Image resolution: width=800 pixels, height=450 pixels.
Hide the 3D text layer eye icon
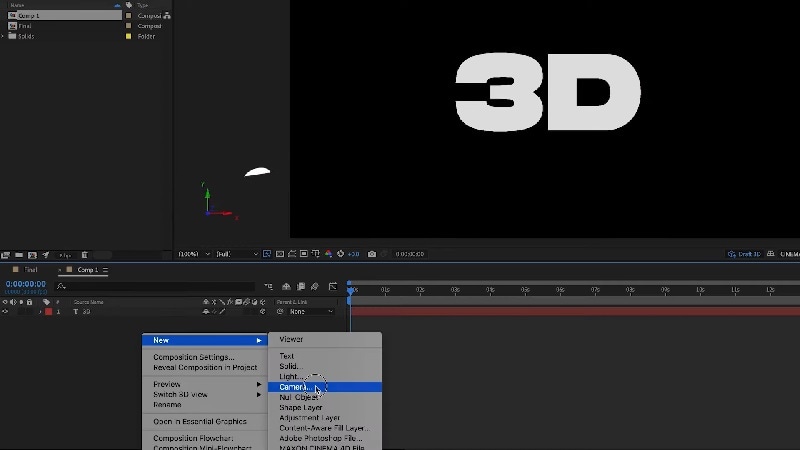[5, 312]
